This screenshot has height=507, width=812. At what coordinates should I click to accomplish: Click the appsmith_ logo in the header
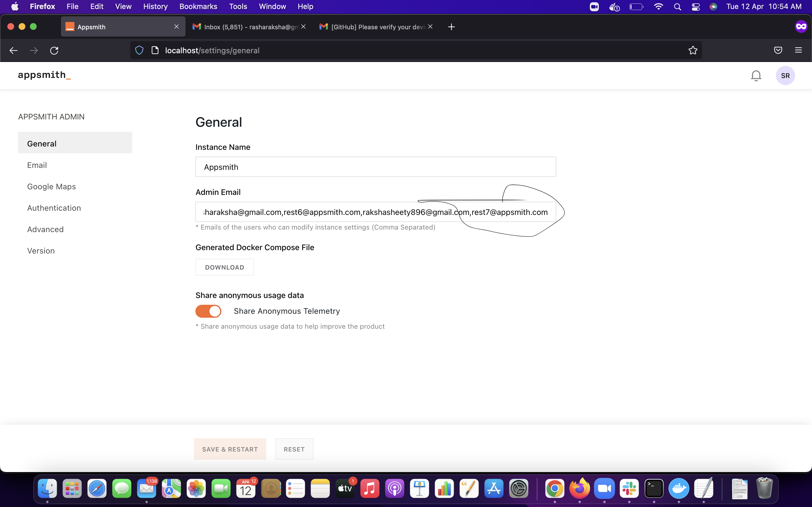point(44,75)
